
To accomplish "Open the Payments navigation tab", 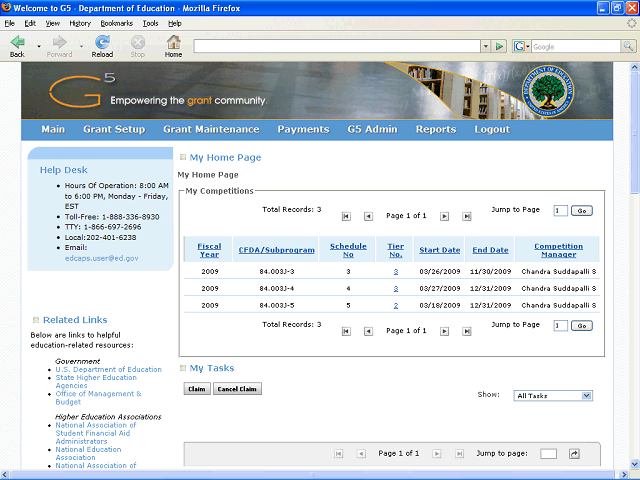I will (x=303, y=129).
